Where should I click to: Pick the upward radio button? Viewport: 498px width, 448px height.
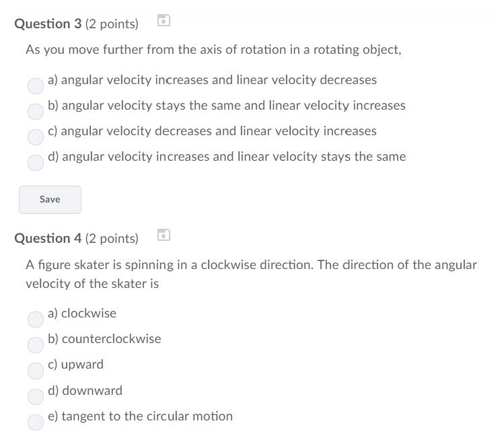pyautogui.click(x=35, y=370)
